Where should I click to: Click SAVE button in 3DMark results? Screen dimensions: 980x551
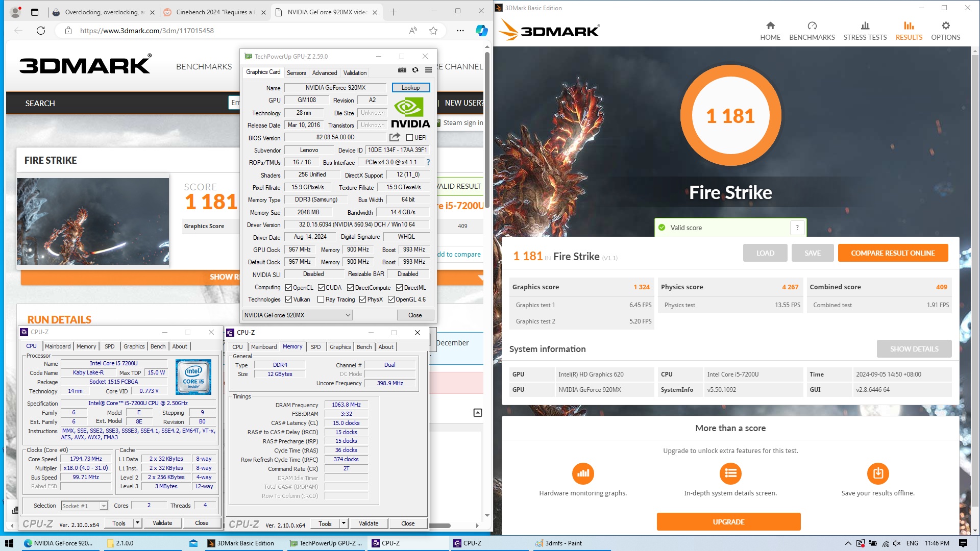tap(813, 253)
